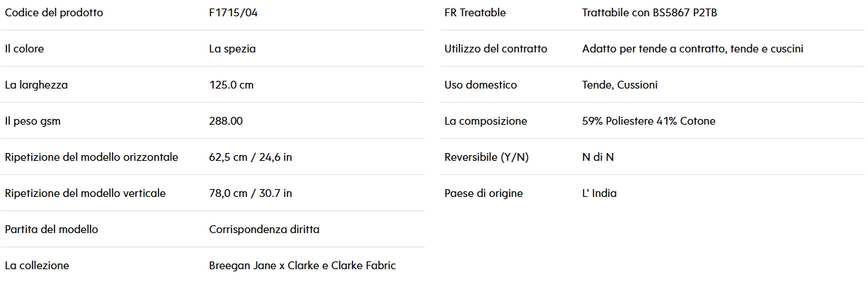The height and width of the screenshot is (294, 868).
Task: Click the 59% Poliestere 41% Cotone composition
Action: 649,121
